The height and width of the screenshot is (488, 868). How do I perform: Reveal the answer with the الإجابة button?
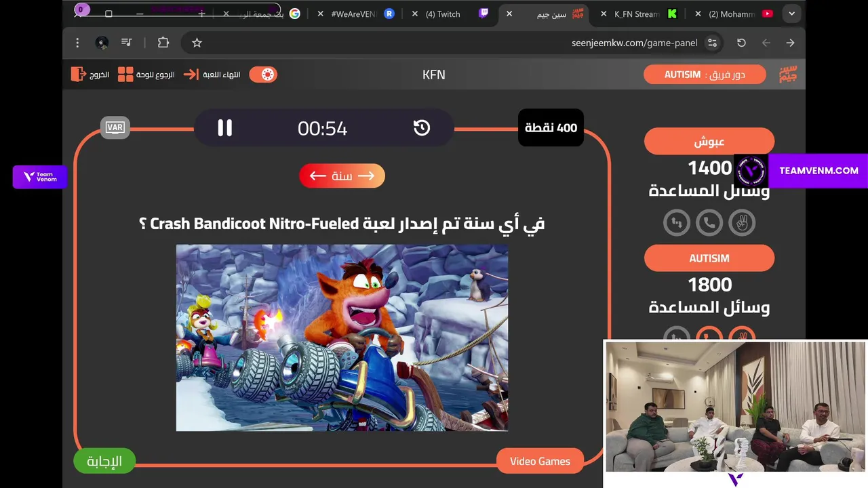pos(104,462)
